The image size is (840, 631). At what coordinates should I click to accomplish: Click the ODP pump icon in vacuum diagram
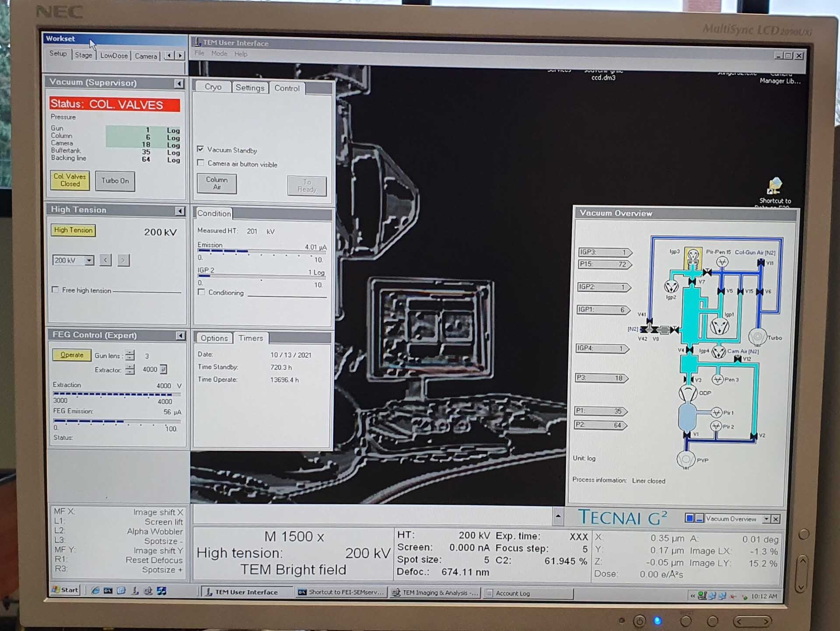[688, 393]
